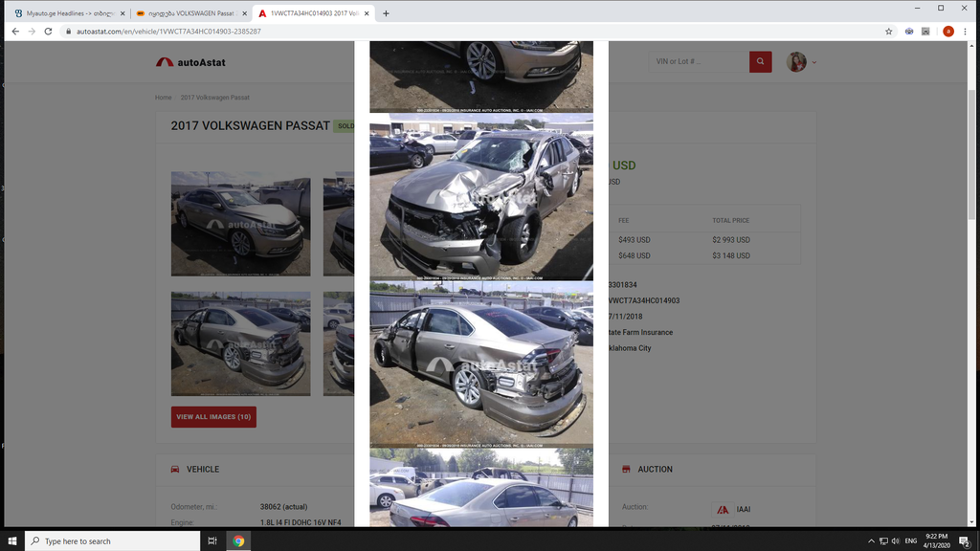Image resolution: width=980 pixels, height=551 pixels.
Task: Click the page vertical scrollbar
Action: (971, 155)
